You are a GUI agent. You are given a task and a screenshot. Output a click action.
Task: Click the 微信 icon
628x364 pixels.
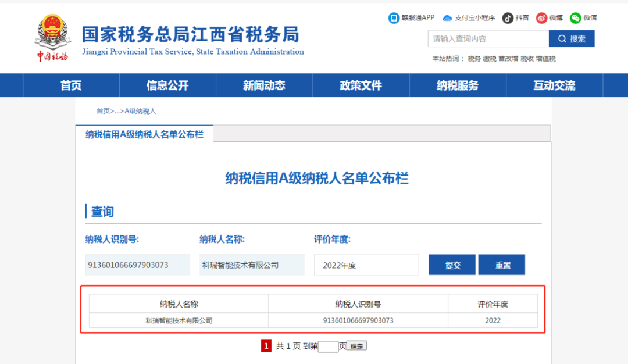pyautogui.click(x=575, y=18)
